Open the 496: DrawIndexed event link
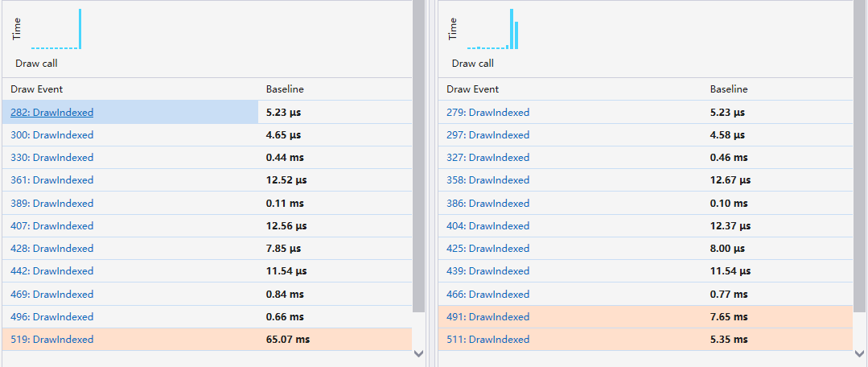 [x=52, y=316]
